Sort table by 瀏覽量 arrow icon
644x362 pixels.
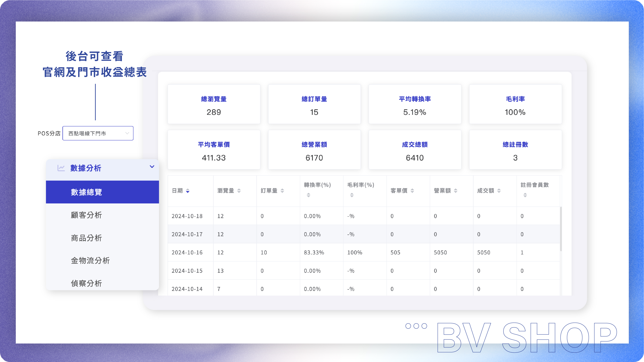(x=239, y=191)
